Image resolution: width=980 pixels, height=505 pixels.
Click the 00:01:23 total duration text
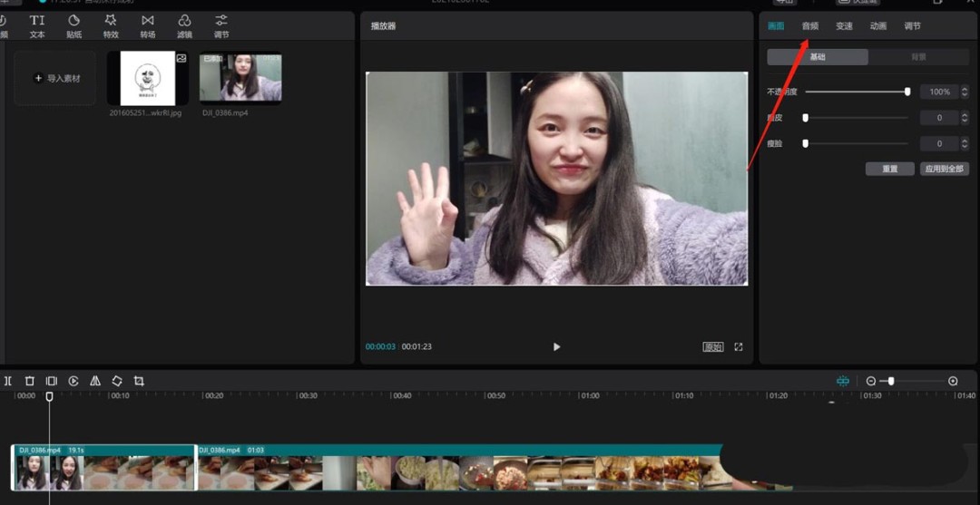pos(416,346)
